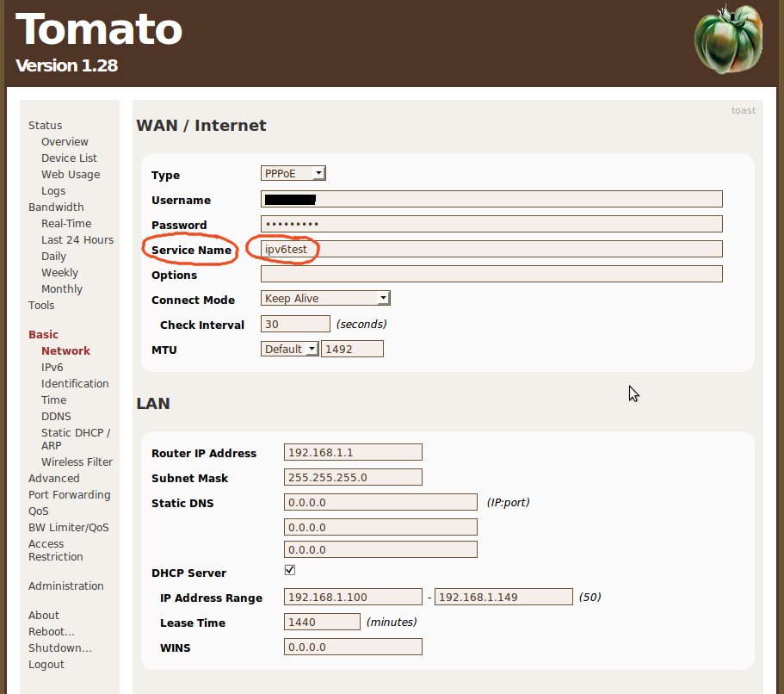This screenshot has height=694, width=784.
Task: Open the DDNS page
Action: tap(56, 416)
